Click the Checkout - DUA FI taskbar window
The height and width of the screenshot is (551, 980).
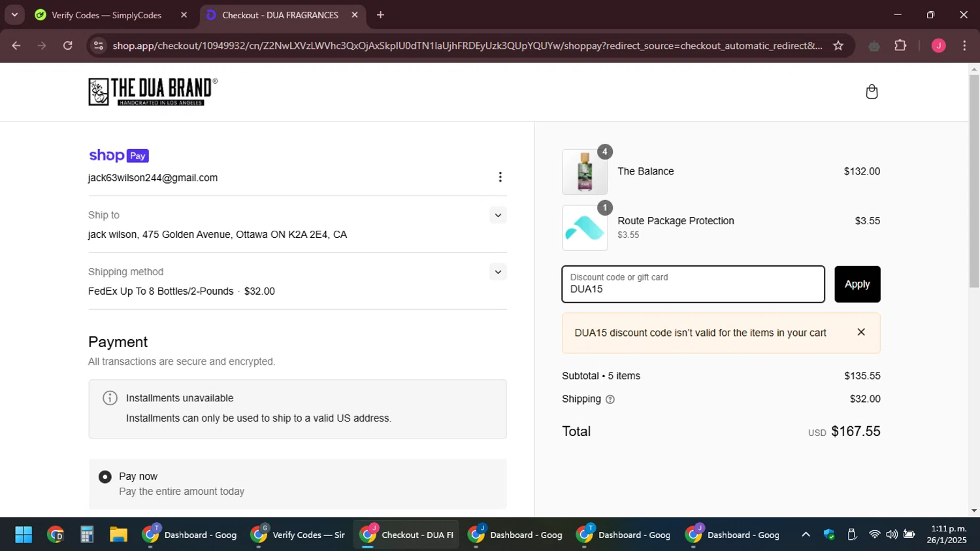tap(406, 535)
